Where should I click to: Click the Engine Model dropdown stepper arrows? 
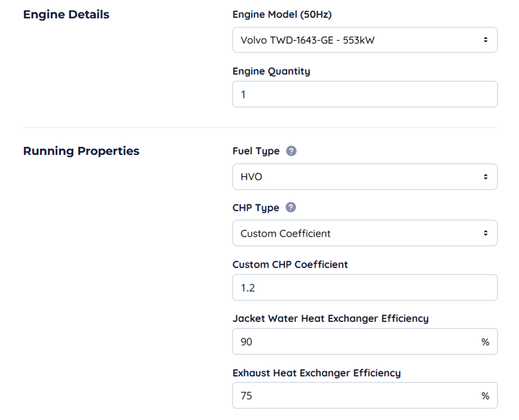coord(485,39)
